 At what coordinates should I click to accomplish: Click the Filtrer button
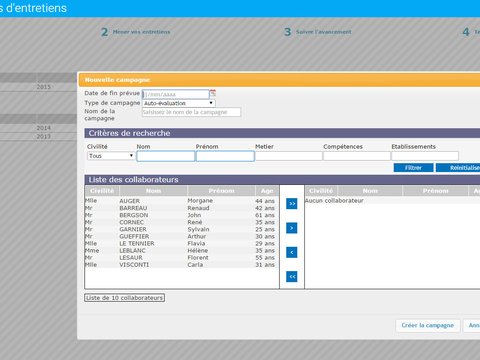[413, 168]
